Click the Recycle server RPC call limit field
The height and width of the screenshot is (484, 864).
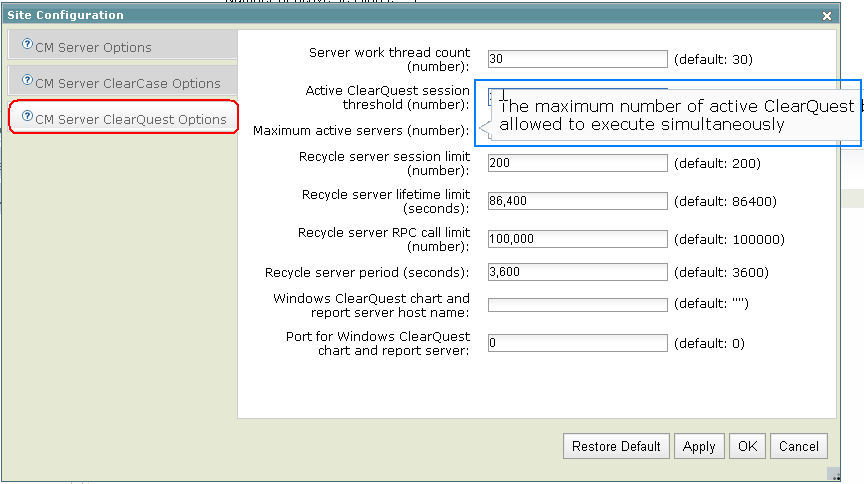point(577,239)
